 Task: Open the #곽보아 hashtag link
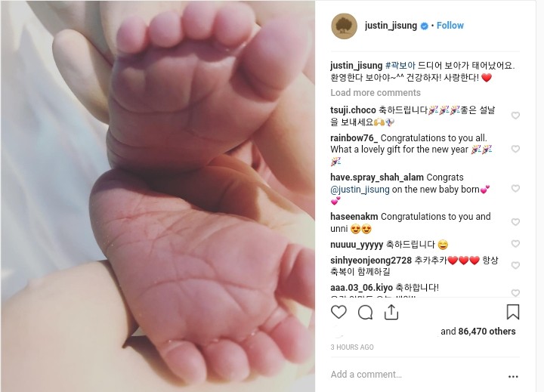click(x=400, y=66)
